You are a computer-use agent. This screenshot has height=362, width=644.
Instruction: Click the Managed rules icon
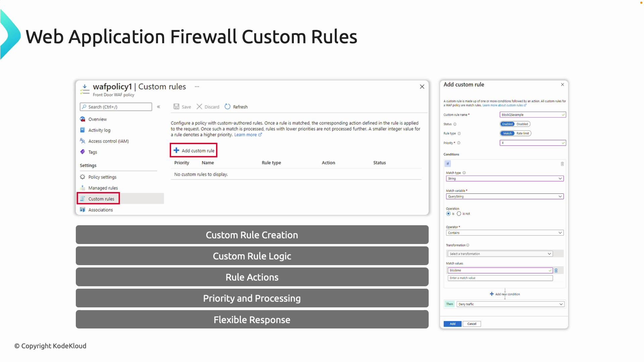(83, 188)
